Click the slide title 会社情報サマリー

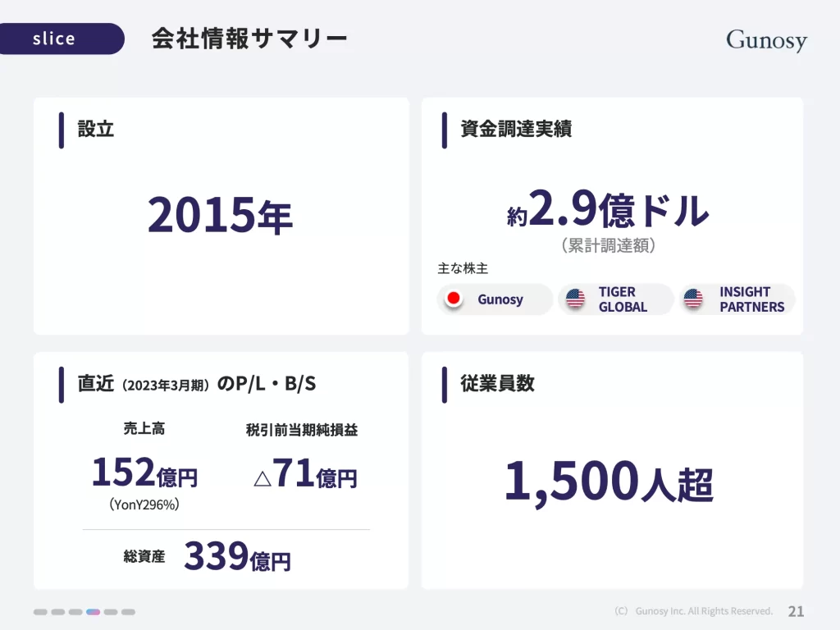coord(249,39)
